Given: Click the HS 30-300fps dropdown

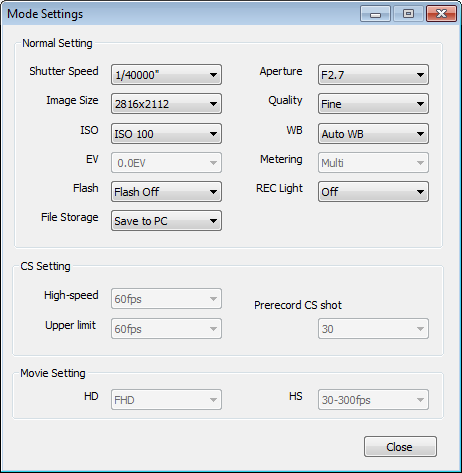Looking at the screenshot, I should click(373, 400).
